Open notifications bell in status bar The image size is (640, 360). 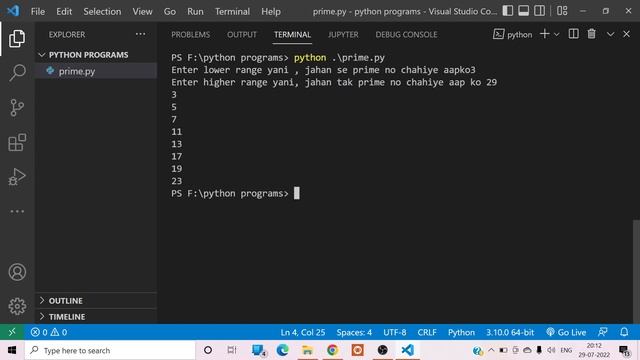[x=624, y=332]
